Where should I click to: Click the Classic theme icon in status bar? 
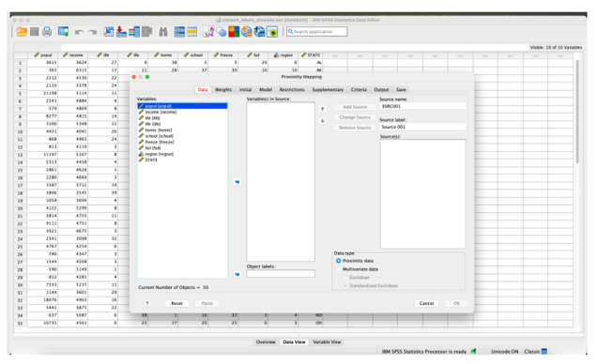(x=544, y=352)
